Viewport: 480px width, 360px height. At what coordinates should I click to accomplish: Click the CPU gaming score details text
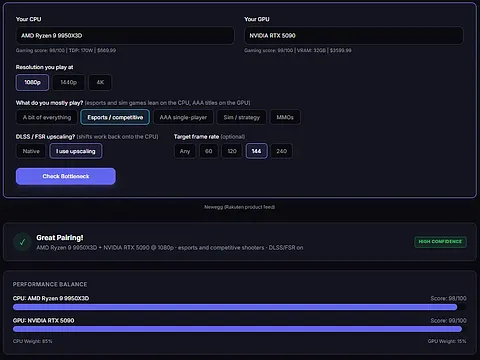click(x=66, y=50)
